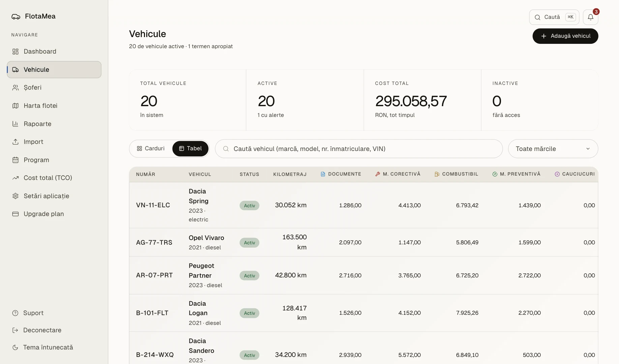Screen dimensions: 619x364
Task: Click the Dashboard grid icon
Action: click(x=16, y=52)
